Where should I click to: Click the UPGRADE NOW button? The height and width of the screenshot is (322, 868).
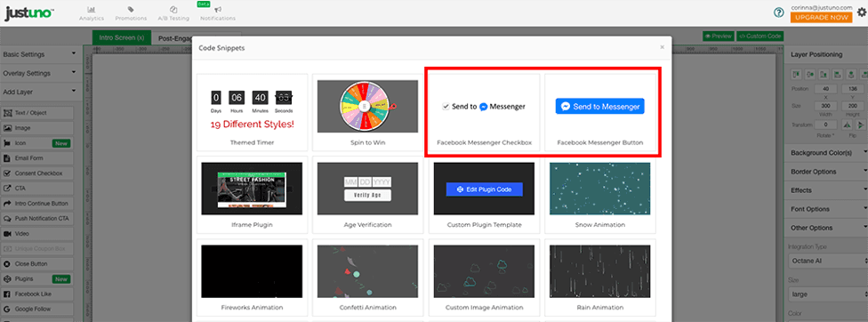coord(821,18)
